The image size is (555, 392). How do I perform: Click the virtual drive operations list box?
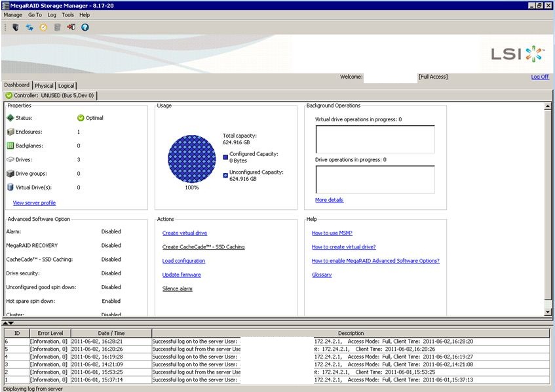[375, 139]
